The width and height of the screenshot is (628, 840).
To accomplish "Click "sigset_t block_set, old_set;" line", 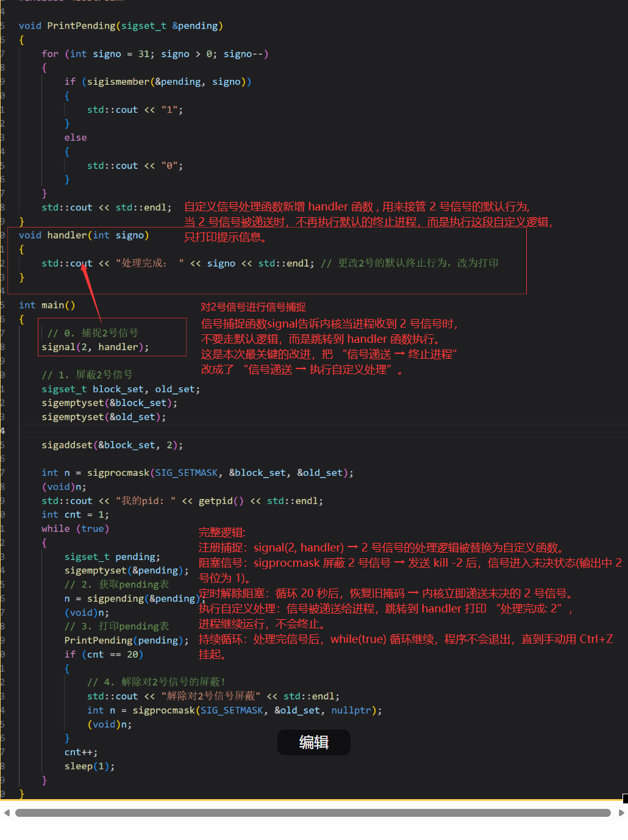I will click(x=121, y=389).
